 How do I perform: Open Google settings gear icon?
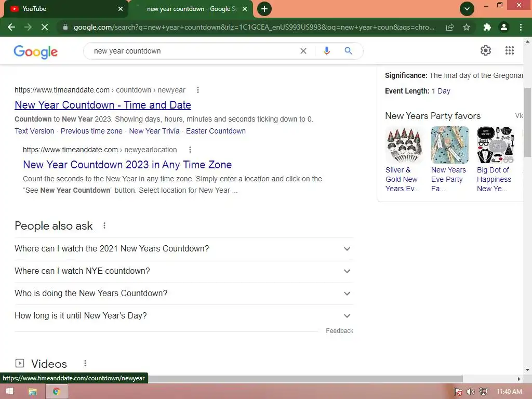[486, 50]
